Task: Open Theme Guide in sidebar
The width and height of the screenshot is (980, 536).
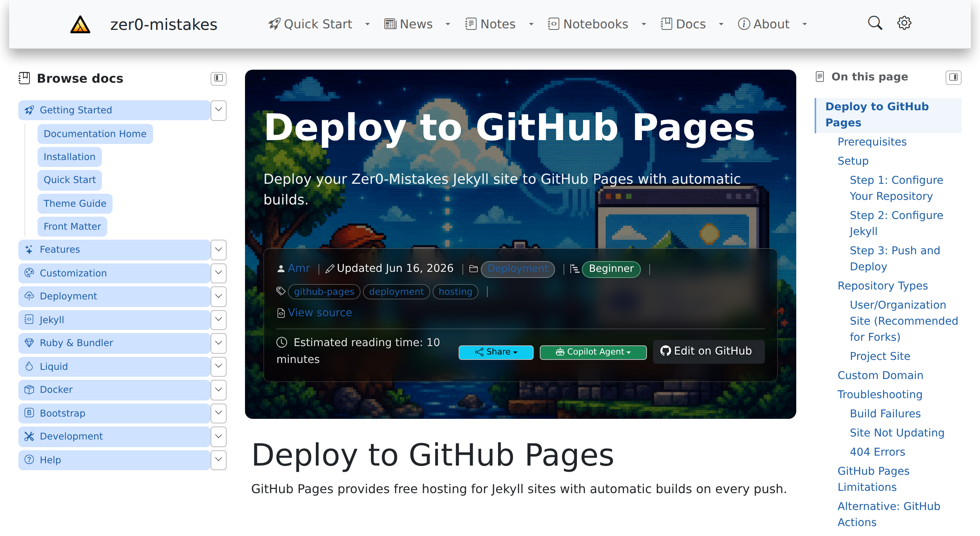Action: click(75, 204)
